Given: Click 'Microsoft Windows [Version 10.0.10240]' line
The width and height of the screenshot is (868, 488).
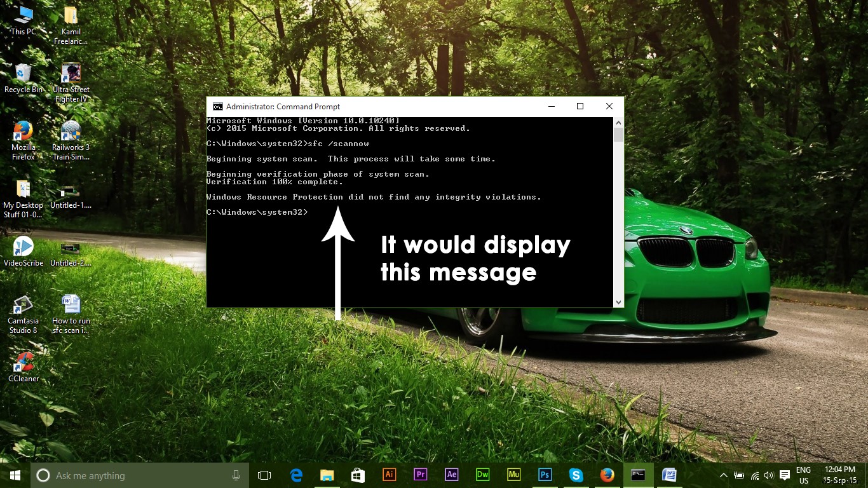Looking at the screenshot, I should coord(302,121).
